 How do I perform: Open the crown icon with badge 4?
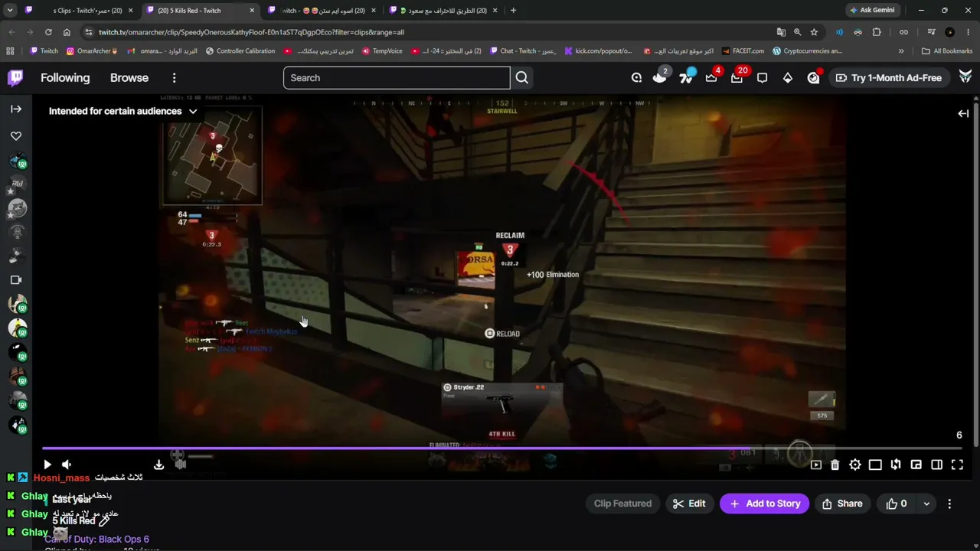711,77
